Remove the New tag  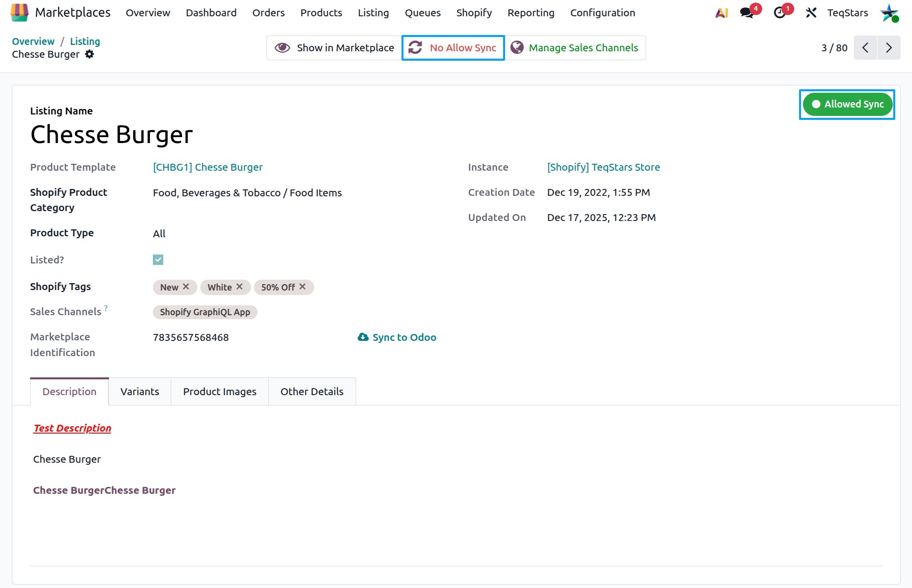(x=186, y=287)
